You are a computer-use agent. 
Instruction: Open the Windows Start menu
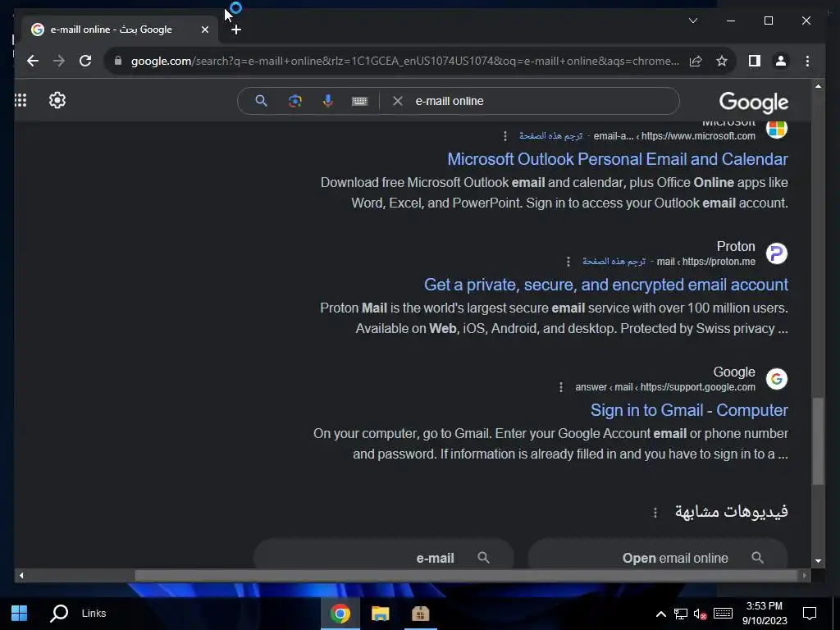[20, 614]
